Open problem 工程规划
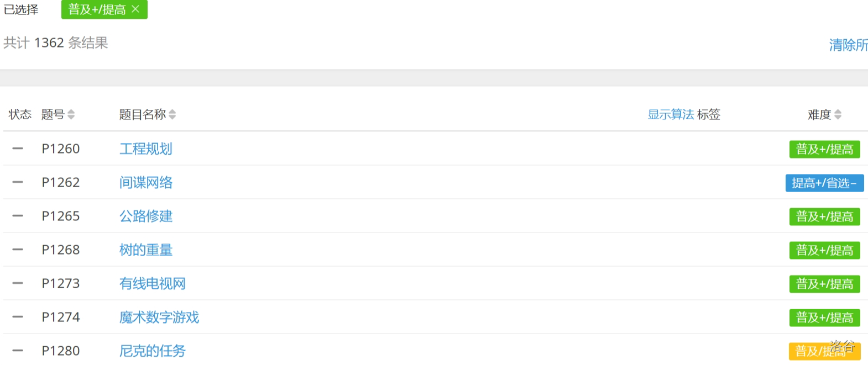 pos(146,149)
